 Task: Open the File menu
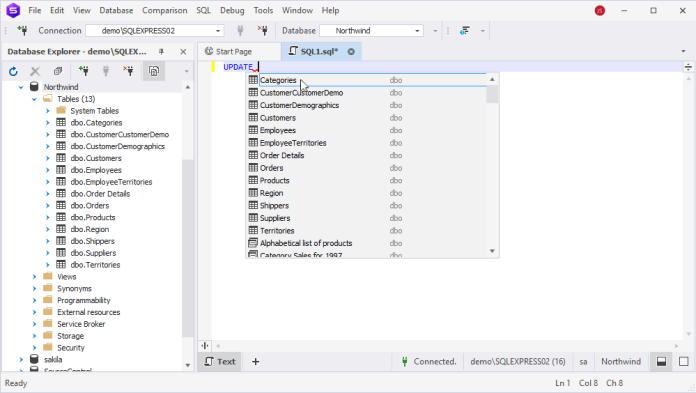coord(35,10)
